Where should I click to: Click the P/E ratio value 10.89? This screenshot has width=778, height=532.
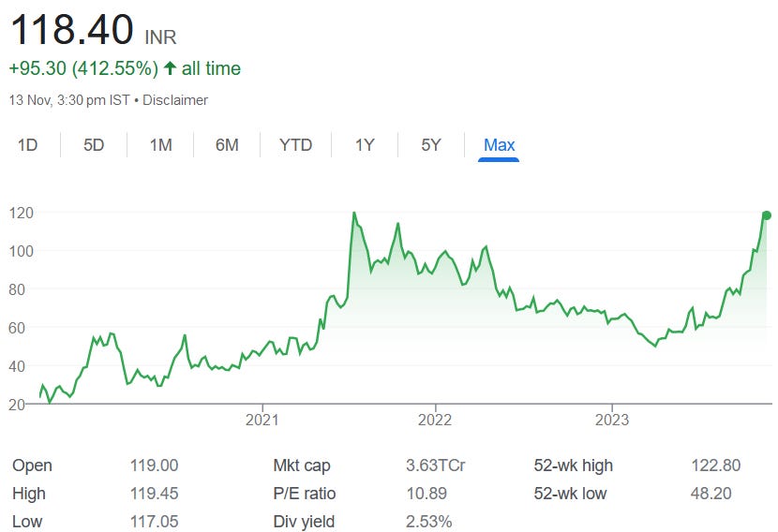pos(426,494)
